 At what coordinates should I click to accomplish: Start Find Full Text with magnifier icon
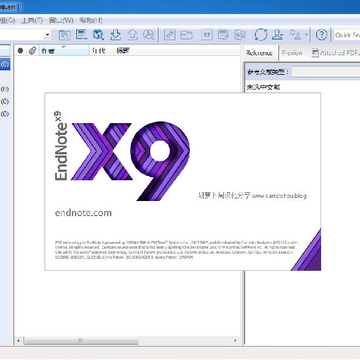coord(149,35)
